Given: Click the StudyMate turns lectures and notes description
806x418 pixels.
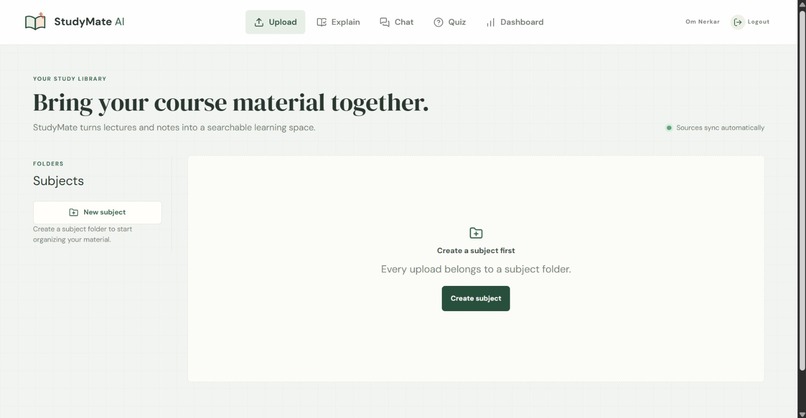Looking at the screenshot, I should pyautogui.click(x=174, y=128).
